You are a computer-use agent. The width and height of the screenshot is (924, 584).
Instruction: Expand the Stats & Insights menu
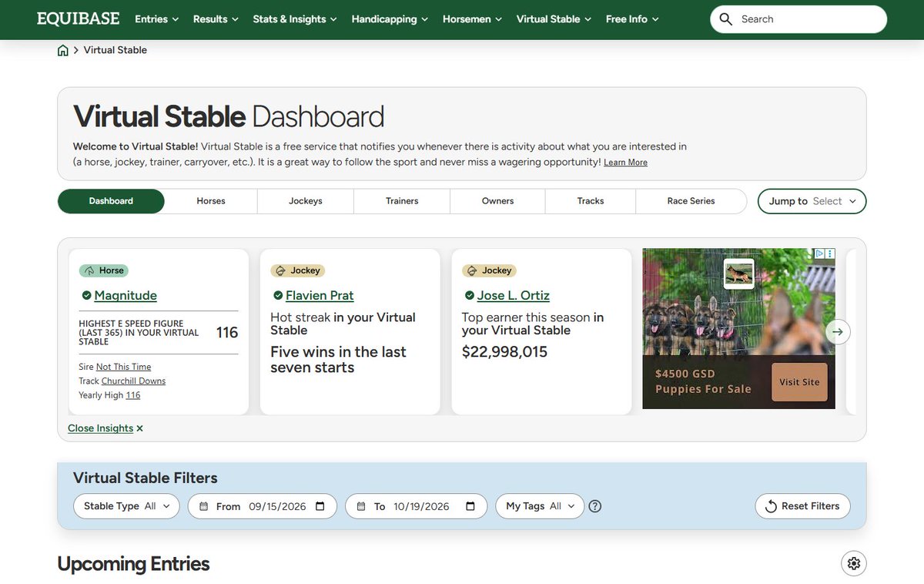pyautogui.click(x=295, y=19)
